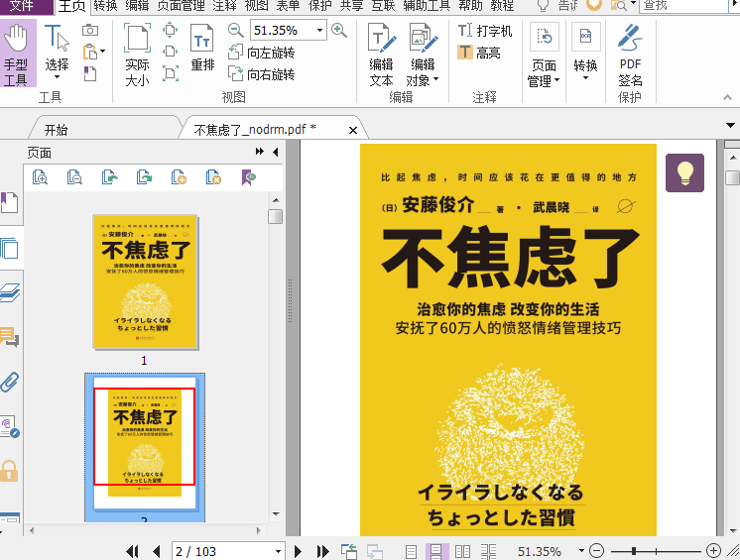
Task: Expand the Page Management dropdown arrow
Action: click(x=556, y=80)
